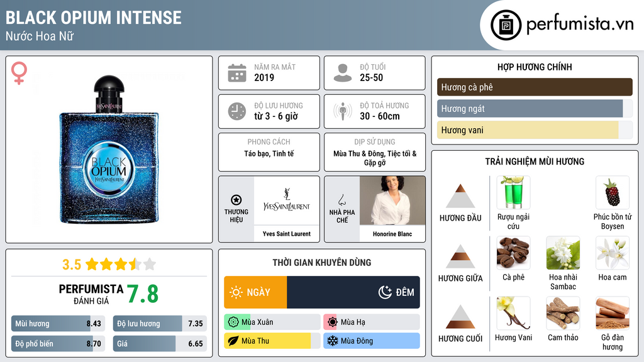Click the Hương giữa pyramid icon
Viewport: 644px width, 362px height.
[460, 256]
